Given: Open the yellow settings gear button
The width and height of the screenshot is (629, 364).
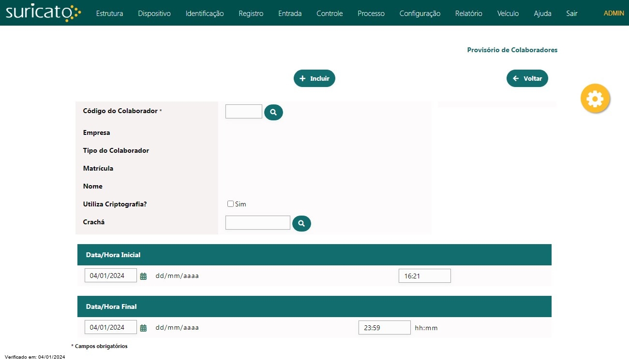Looking at the screenshot, I should (x=595, y=99).
